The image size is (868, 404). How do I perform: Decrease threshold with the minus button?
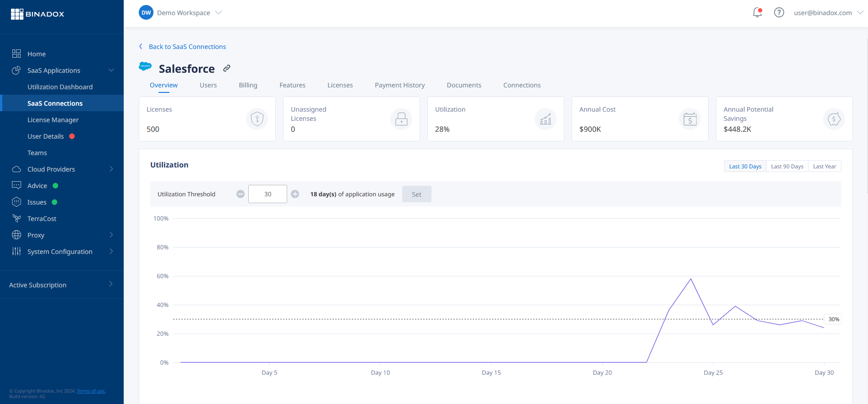(240, 194)
